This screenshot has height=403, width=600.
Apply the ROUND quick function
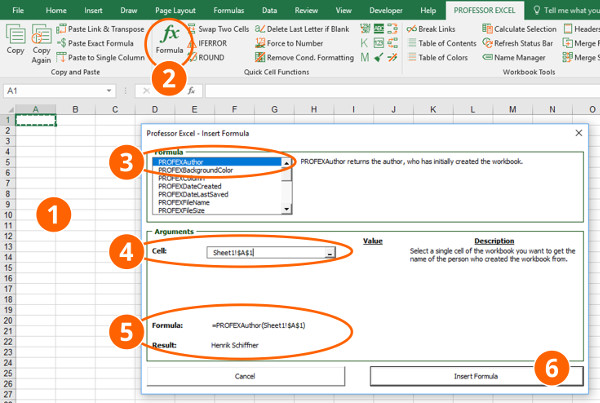(x=206, y=58)
